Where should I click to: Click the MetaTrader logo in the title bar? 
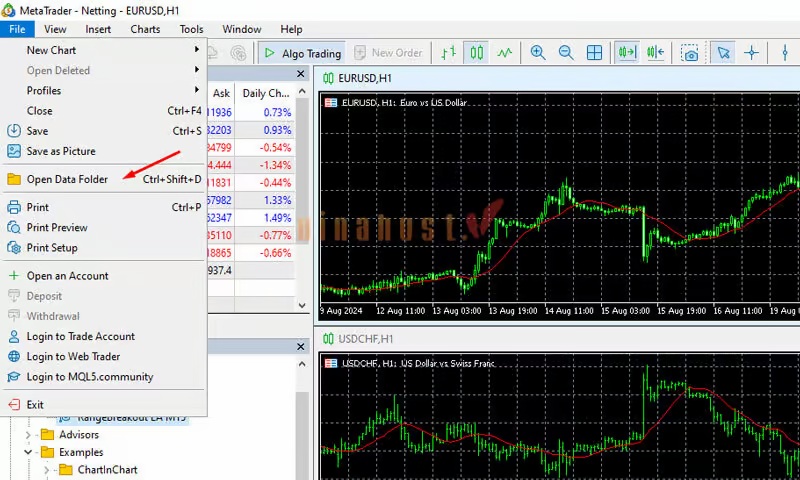click(8, 10)
